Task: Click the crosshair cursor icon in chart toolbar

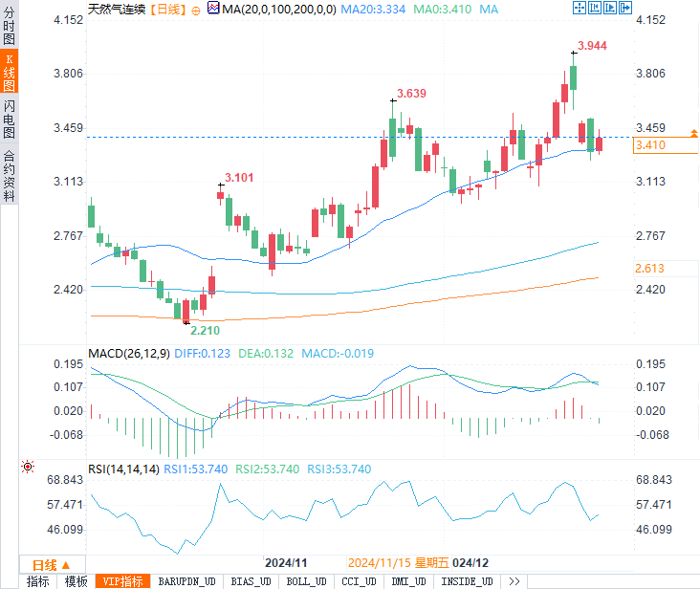Action: [x=579, y=8]
